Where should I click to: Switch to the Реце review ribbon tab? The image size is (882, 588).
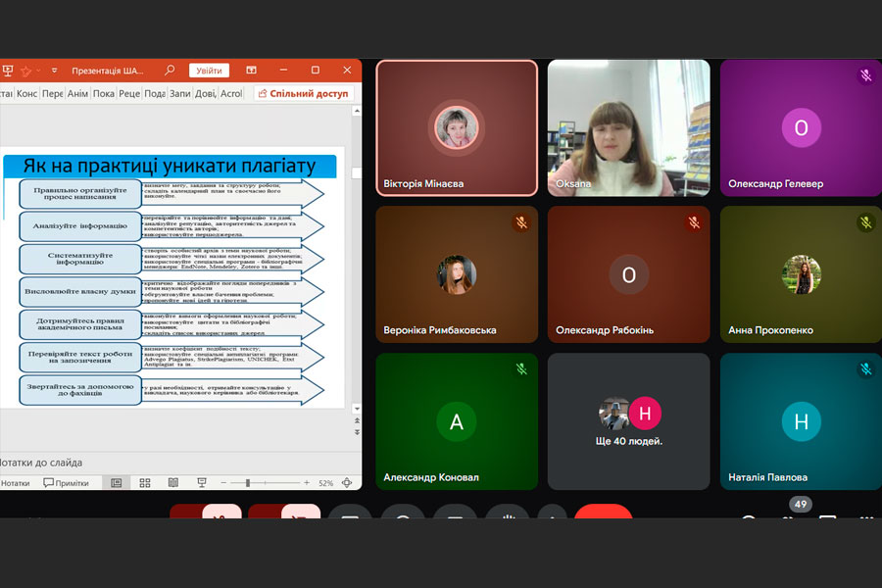coord(129,94)
